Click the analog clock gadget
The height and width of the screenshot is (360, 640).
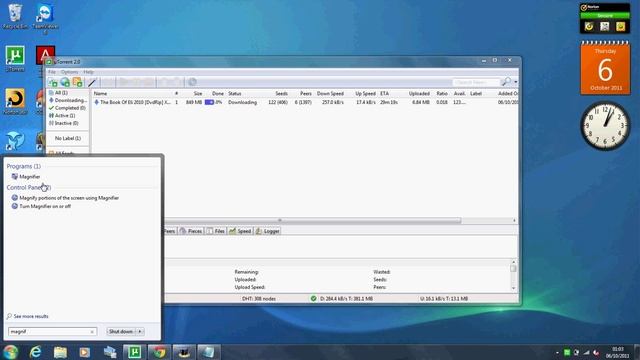pos(605,126)
